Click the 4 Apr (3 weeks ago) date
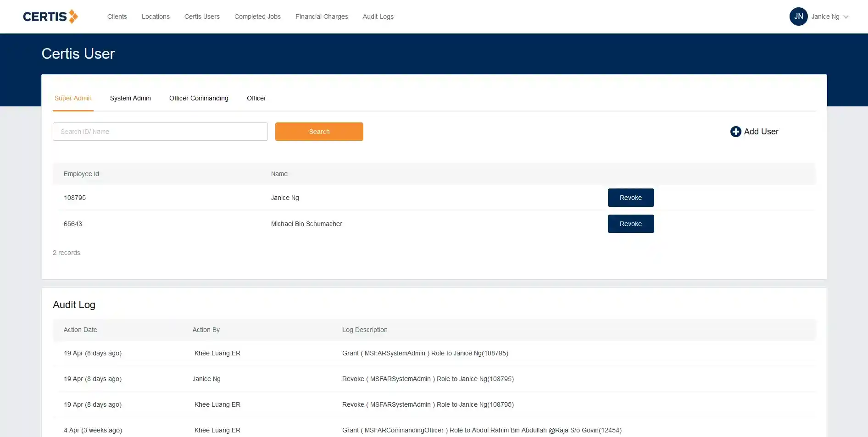Screen dimensions: 868x437 (93, 430)
